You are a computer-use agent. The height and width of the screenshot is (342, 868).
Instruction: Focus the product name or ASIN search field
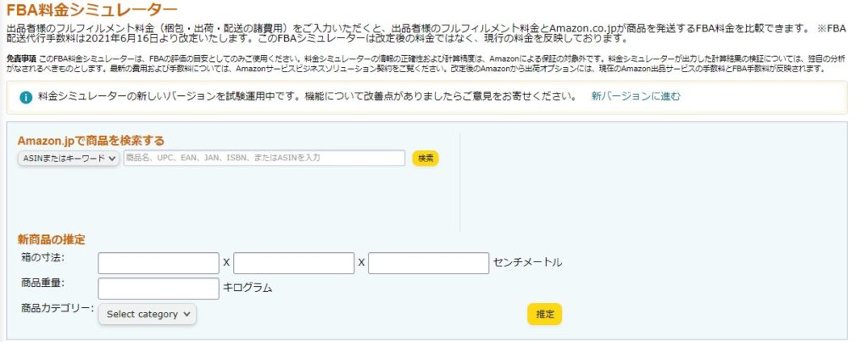click(x=264, y=158)
